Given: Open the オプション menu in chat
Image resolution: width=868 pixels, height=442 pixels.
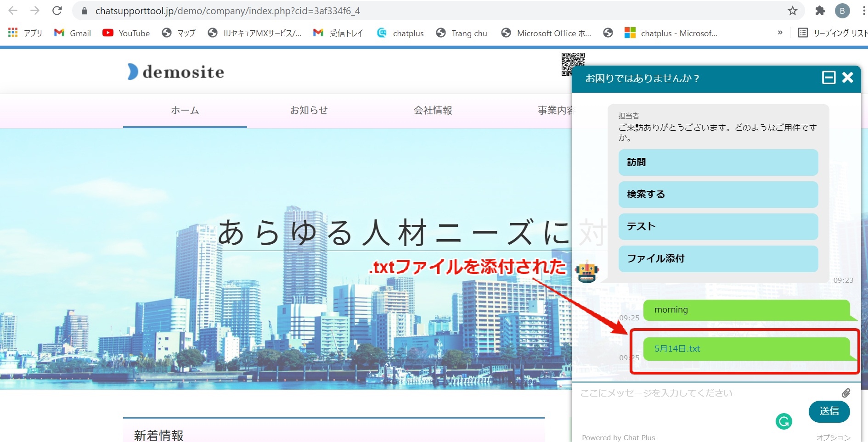Looking at the screenshot, I should (x=833, y=437).
